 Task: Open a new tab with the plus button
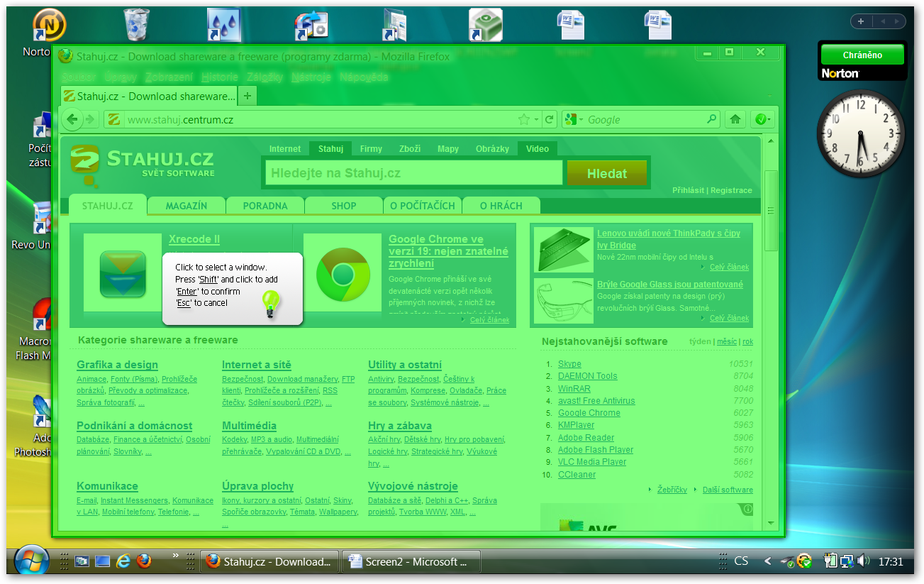pos(247,96)
